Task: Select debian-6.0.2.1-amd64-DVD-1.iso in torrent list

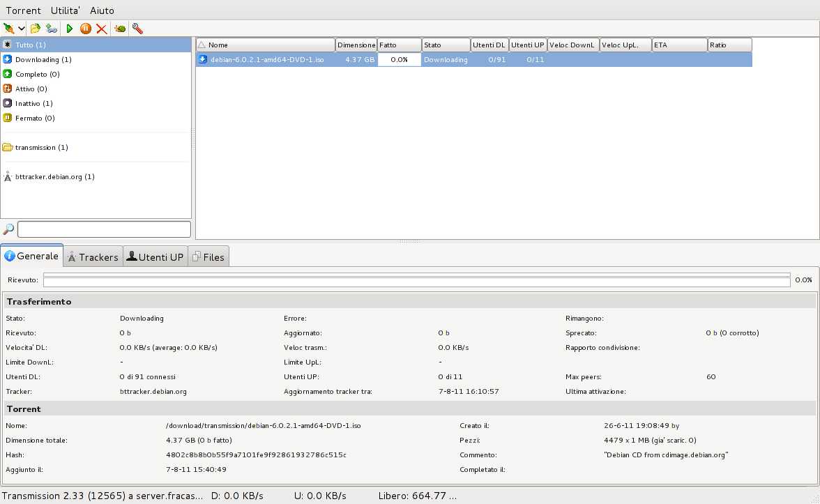Action: click(266, 60)
